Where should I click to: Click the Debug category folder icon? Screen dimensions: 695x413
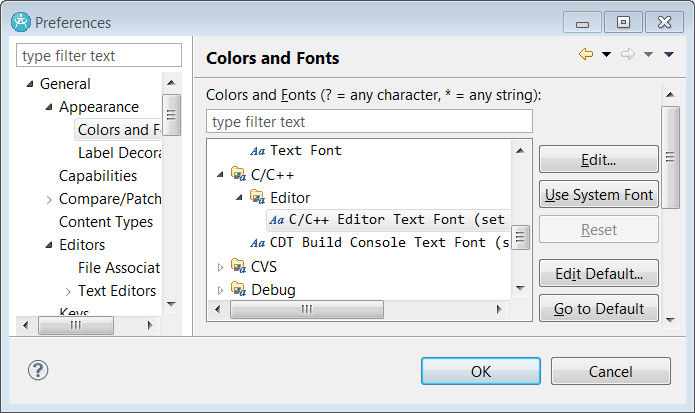(238, 289)
